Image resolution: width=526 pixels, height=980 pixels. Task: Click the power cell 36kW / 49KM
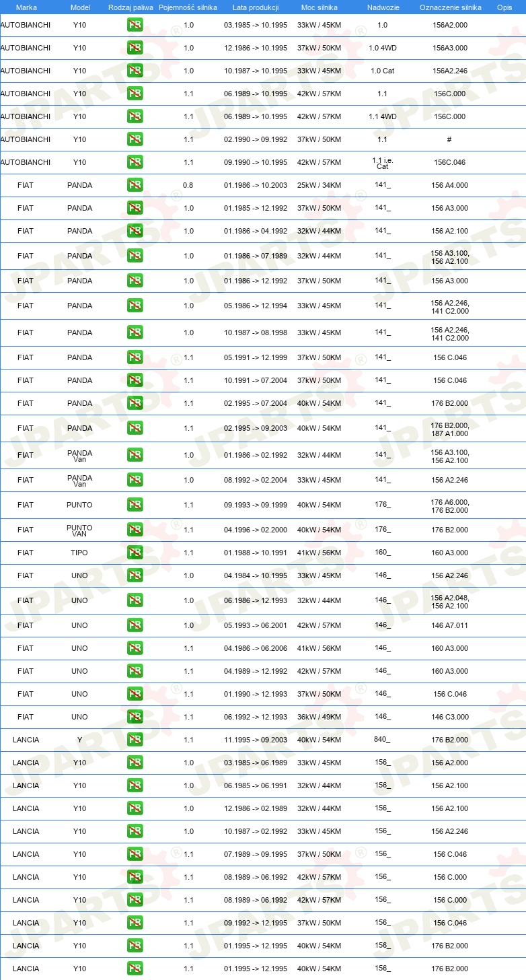[319, 717]
